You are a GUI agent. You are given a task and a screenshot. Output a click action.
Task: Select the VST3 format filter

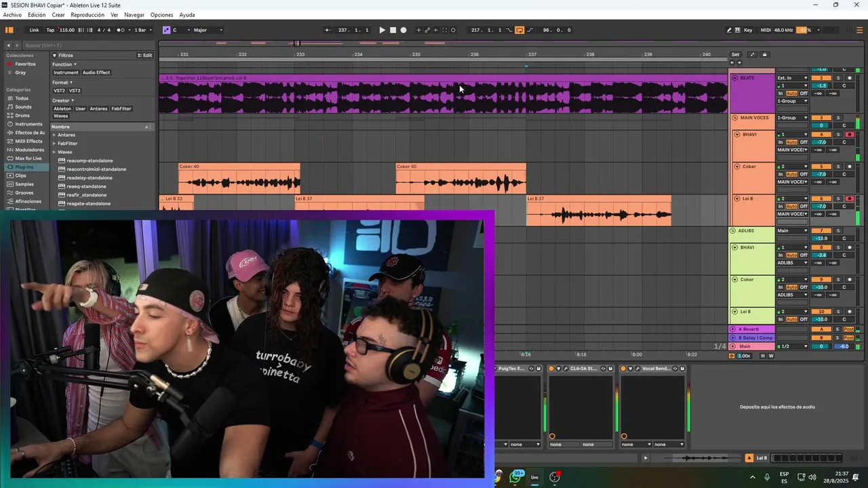click(x=75, y=90)
